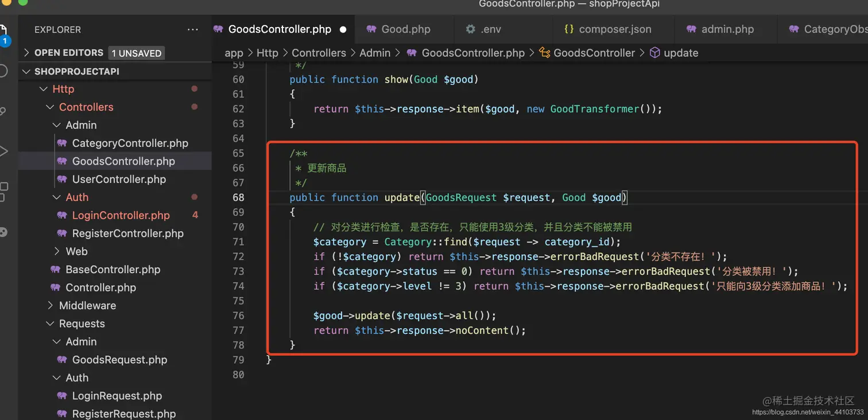The height and width of the screenshot is (420, 868).
Task: Click the class symbol icon before GoodsController breadcrumb
Action: [x=545, y=53]
